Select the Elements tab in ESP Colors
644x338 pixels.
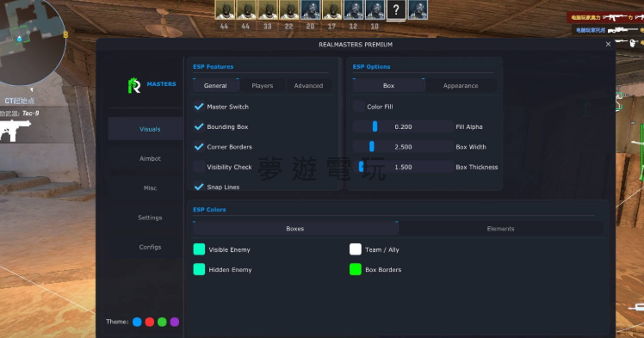501,229
